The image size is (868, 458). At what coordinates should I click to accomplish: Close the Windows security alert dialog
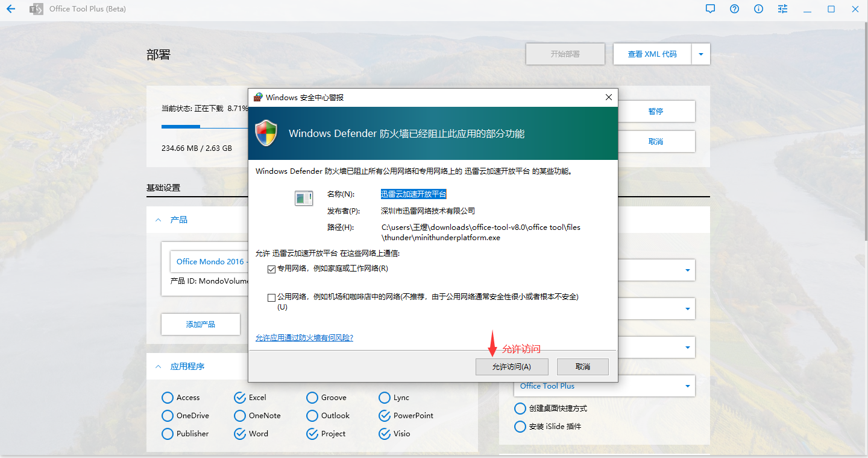point(608,97)
